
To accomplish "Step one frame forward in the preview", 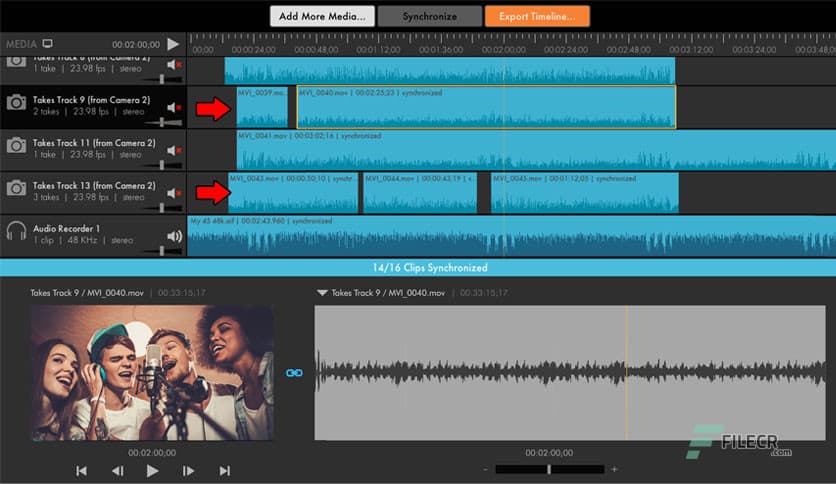I will pyautogui.click(x=188, y=471).
